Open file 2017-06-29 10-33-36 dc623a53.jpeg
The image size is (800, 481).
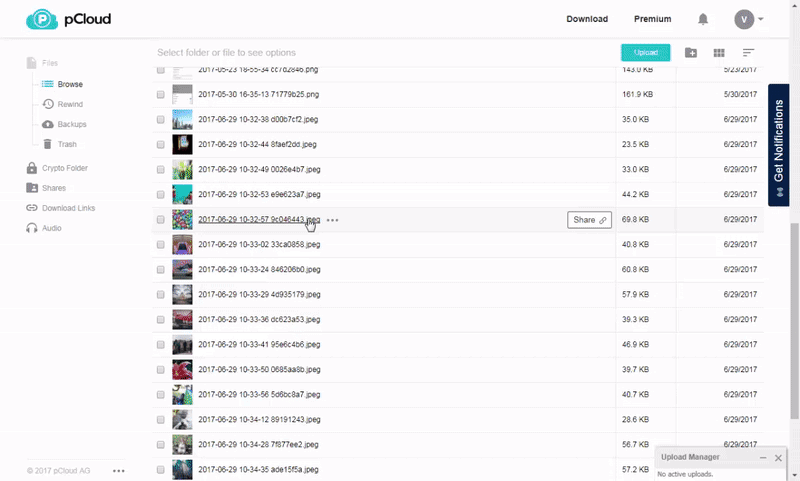[259, 319]
